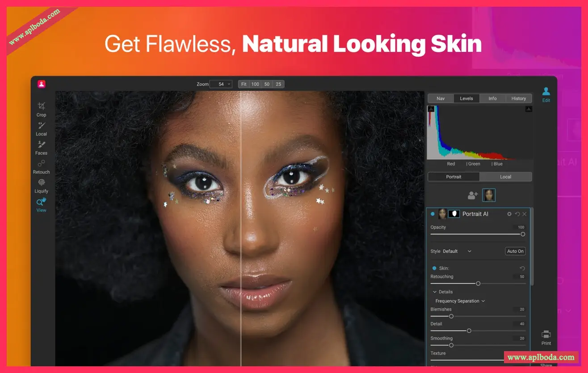Open the Faces tool
Viewport: 588px width, 373px height.
click(41, 147)
